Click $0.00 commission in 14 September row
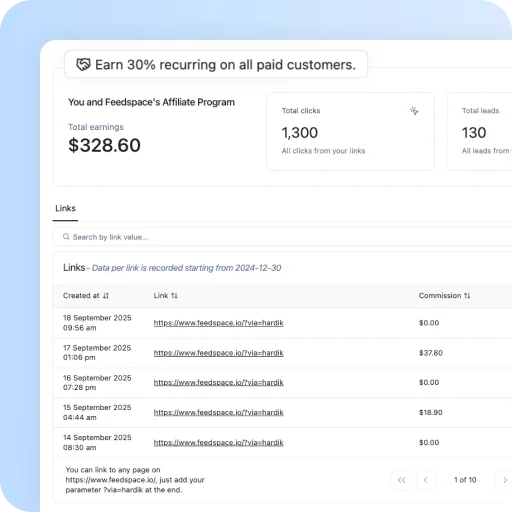Viewport: 512px width, 512px height. [x=429, y=442]
